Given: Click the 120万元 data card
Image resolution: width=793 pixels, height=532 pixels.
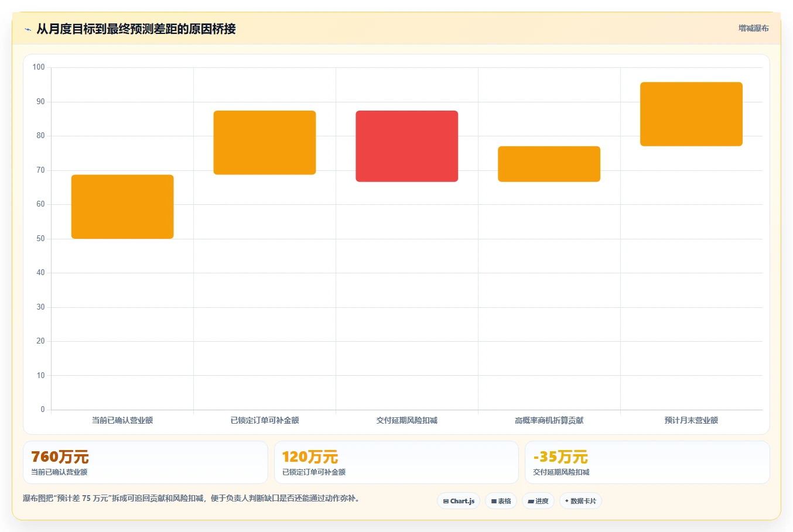Looking at the screenshot, I should click(396, 462).
